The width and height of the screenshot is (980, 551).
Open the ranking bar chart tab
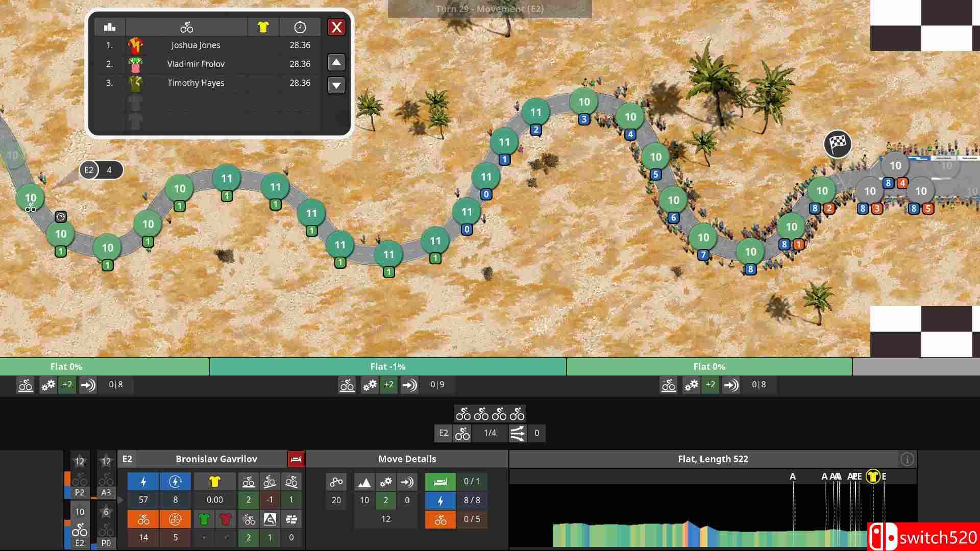(x=109, y=27)
